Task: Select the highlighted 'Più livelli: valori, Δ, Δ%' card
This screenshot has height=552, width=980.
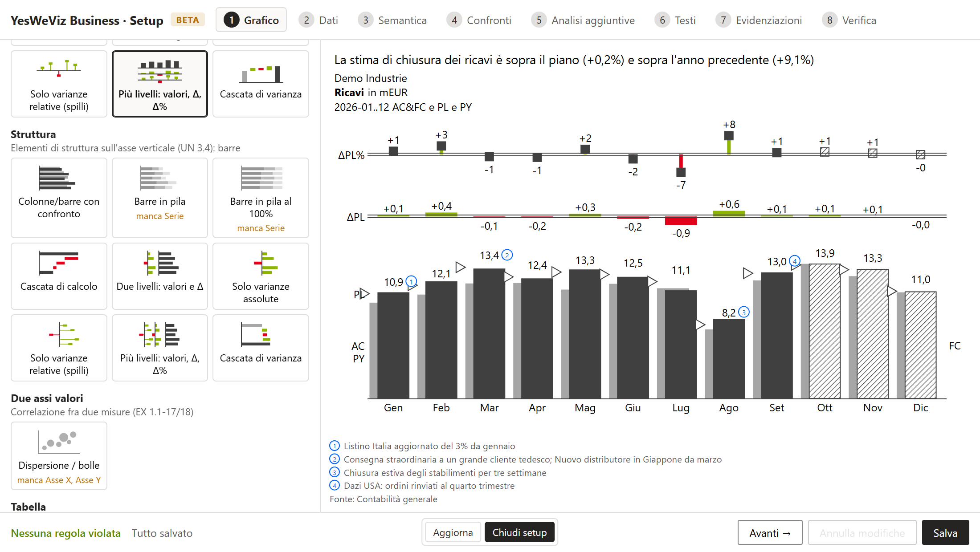Action: coord(160,84)
